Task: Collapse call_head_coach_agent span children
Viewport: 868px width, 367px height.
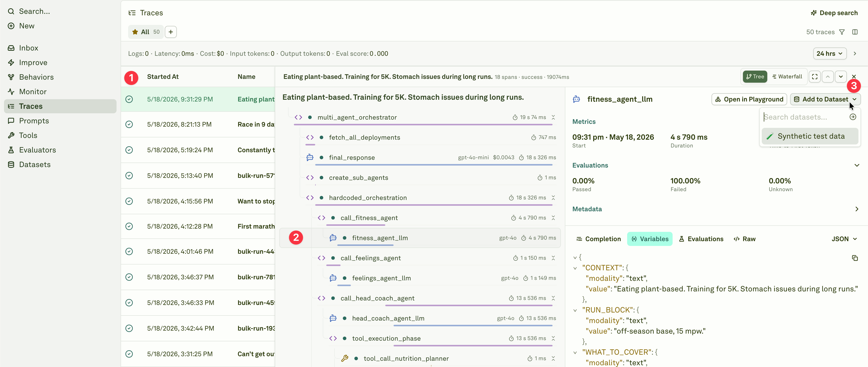Action: [x=553, y=298]
